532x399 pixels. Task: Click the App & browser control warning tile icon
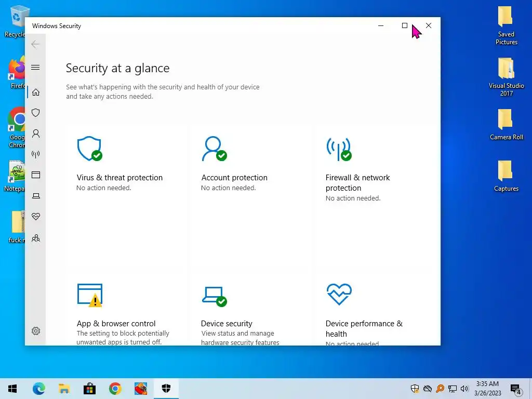[90, 295]
